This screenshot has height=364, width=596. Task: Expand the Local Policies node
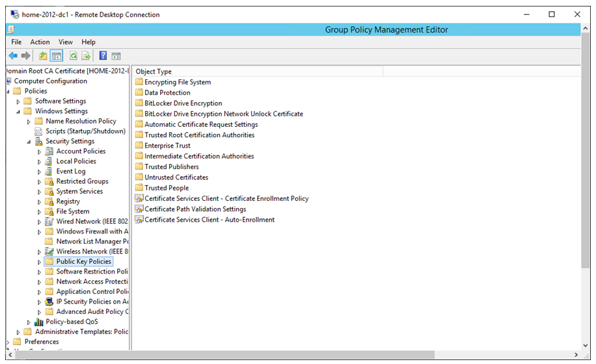39,162
